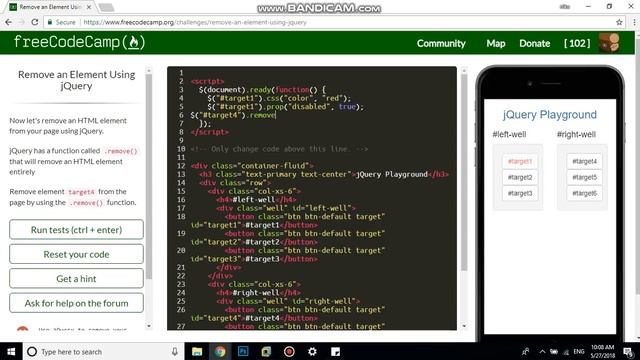This screenshot has width=640, height=360.
Task: Click the #target3 button in preview
Action: [520, 193]
